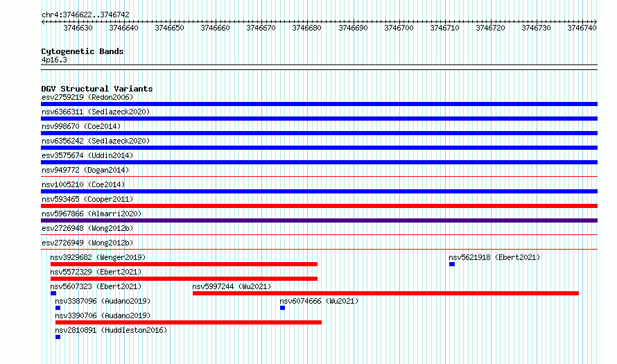This screenshot has width=617, height=364.
Task: Click the blue nsv998670 (Coe2014) bar
Action: click(x=319, y=133)
